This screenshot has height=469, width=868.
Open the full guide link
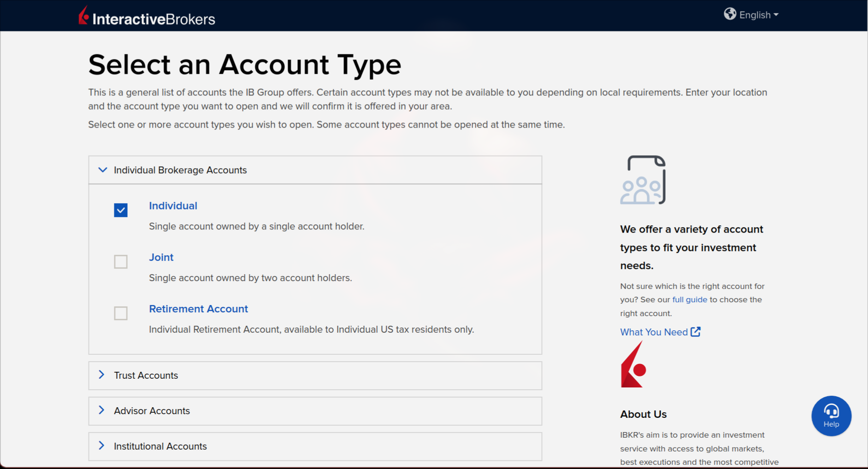click(689, 299)
